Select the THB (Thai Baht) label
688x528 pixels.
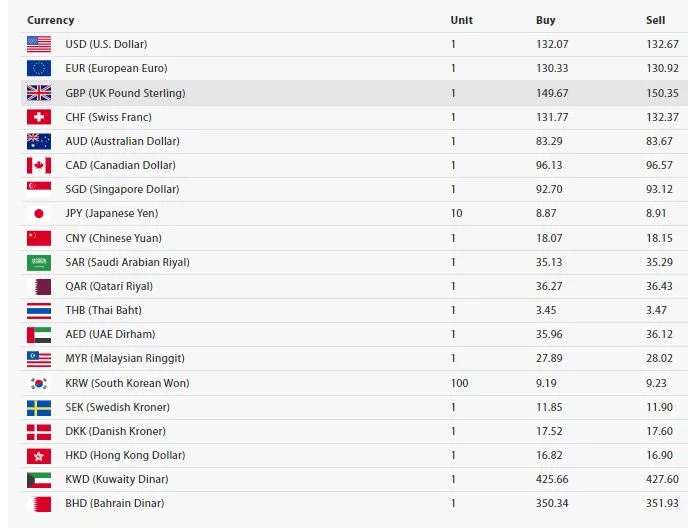pos(103,310)
